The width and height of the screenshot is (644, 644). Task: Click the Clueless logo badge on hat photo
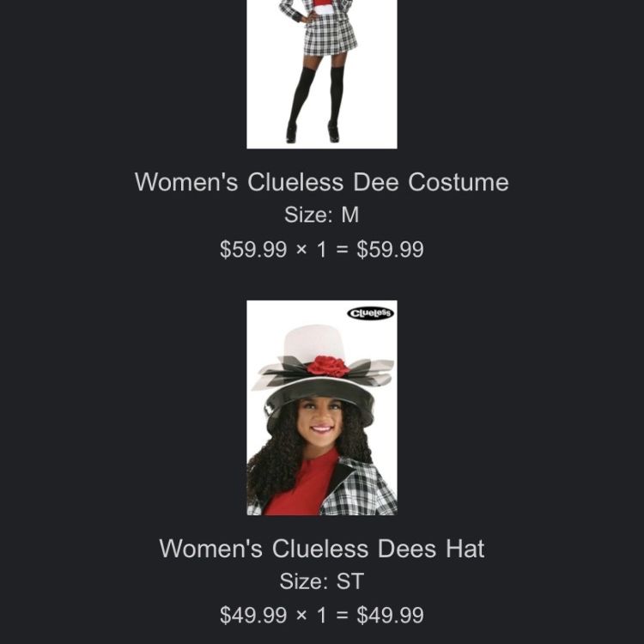click(370, 313)
